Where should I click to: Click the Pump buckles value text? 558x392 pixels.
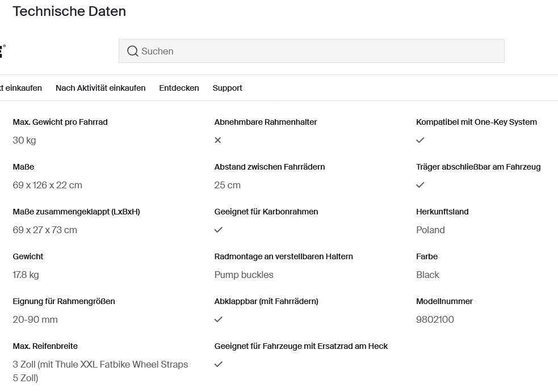click(x=244, y=275)
